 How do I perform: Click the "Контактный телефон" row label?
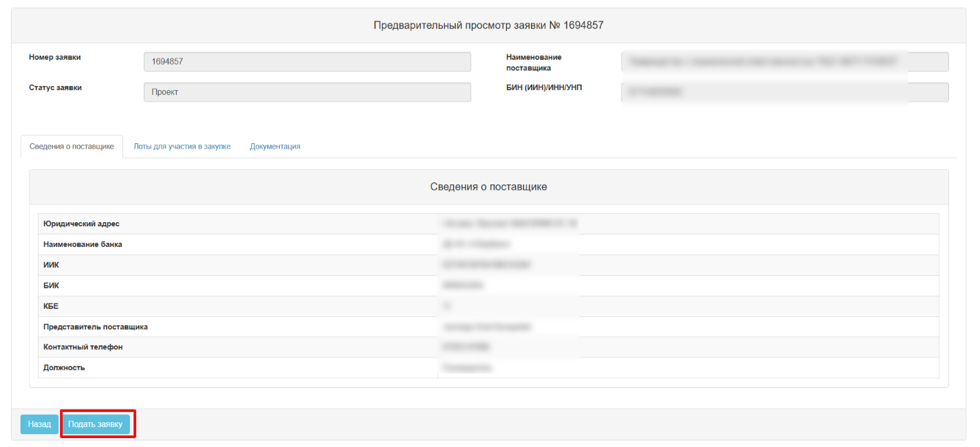[83, 347]
